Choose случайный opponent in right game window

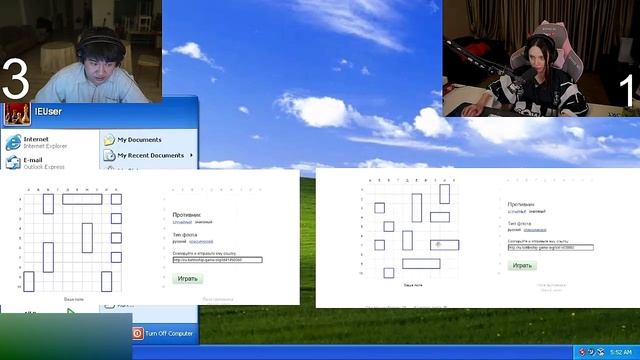point(517,211)
